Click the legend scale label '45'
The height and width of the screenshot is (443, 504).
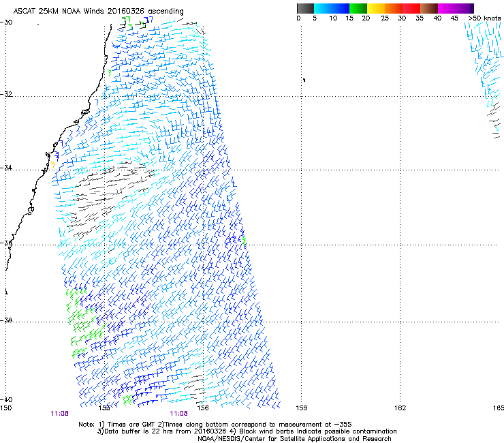click(x=454, y=18)
